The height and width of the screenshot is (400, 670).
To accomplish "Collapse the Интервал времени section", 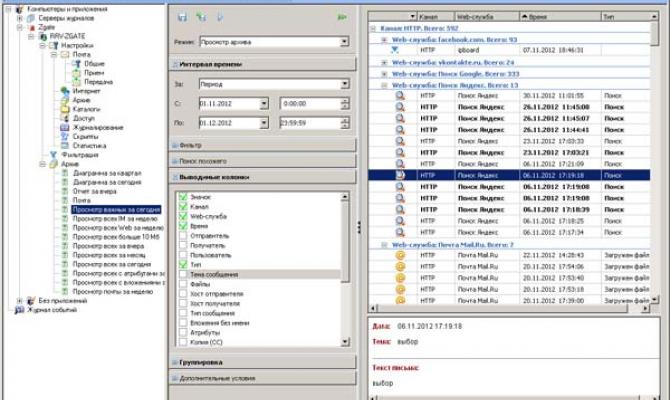I will click(262, 64).
